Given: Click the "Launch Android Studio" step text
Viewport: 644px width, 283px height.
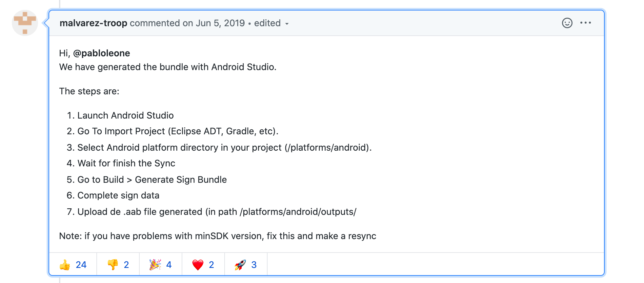Looking at the screenshot, I should [125, 115].
